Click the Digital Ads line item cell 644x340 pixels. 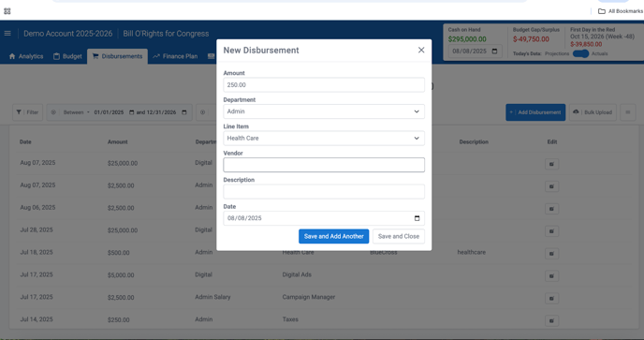coord(297,274)
